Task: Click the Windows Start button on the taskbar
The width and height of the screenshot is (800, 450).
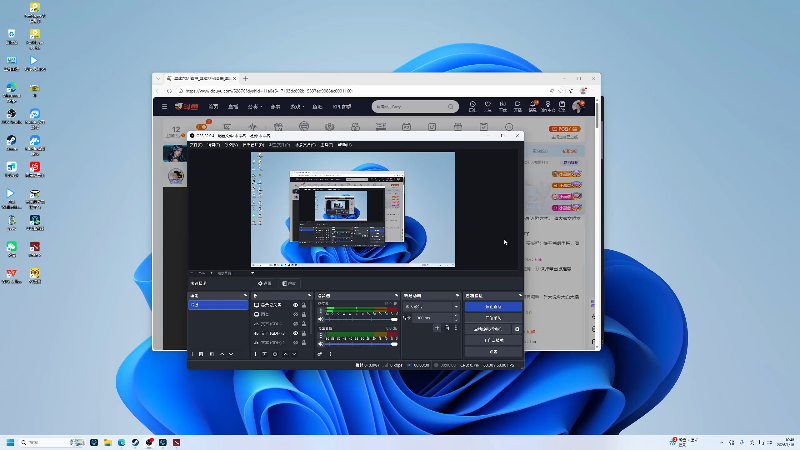Action: [11, 441]
